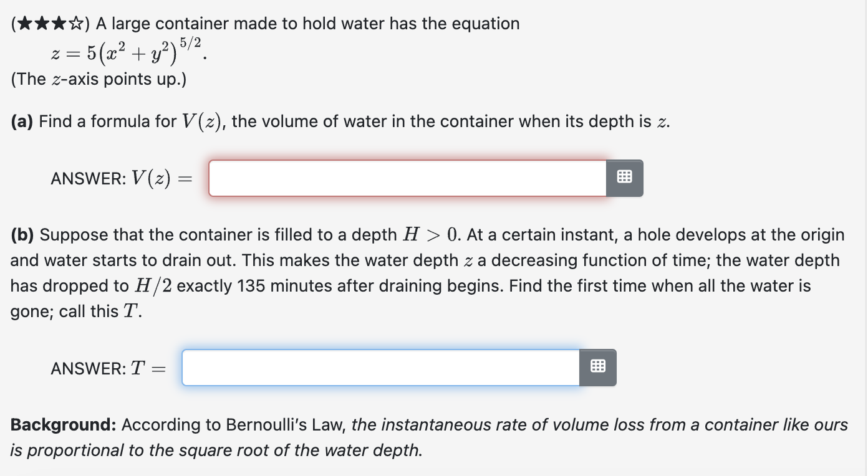Click the blue-outlined answer field
Image resolution: width=868 pixels, height=476 pixels.
[380, 368]
